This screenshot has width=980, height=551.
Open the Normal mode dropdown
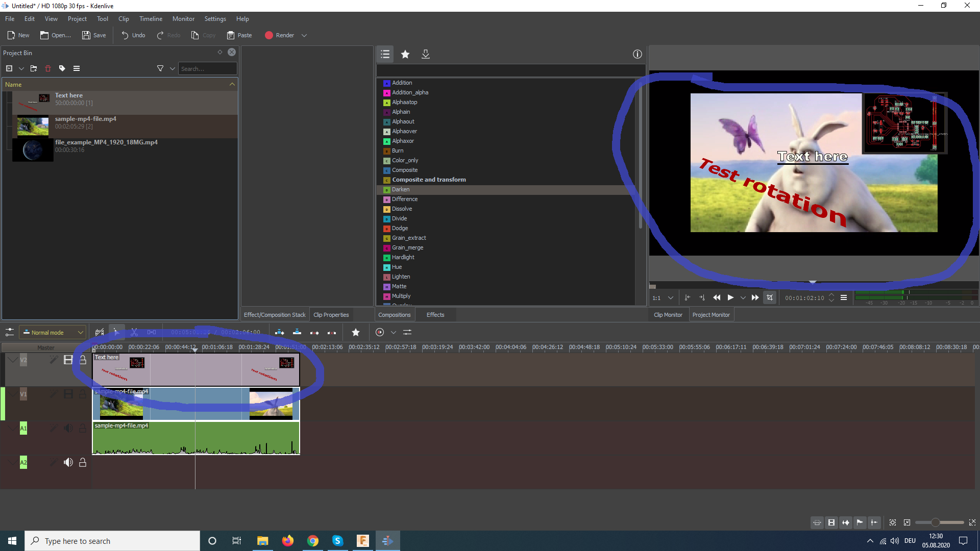(53, 332)
